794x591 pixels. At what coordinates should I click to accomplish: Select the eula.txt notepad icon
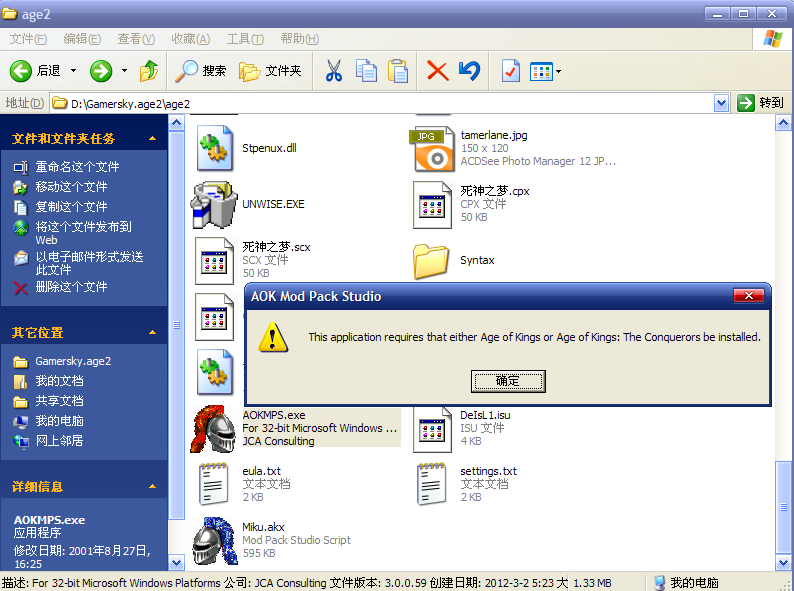tap(213, 484)
